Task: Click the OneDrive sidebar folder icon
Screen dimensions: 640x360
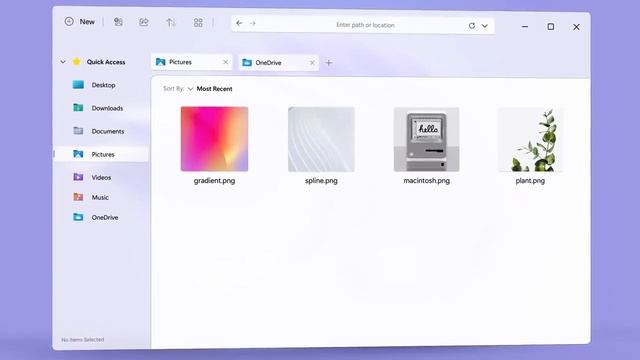Action: 78,217
